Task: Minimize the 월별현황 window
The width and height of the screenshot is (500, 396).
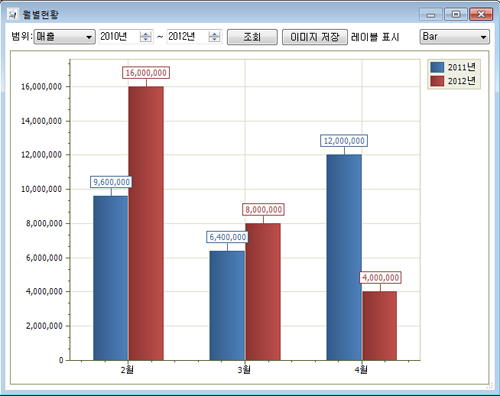Action: [431, 15]
